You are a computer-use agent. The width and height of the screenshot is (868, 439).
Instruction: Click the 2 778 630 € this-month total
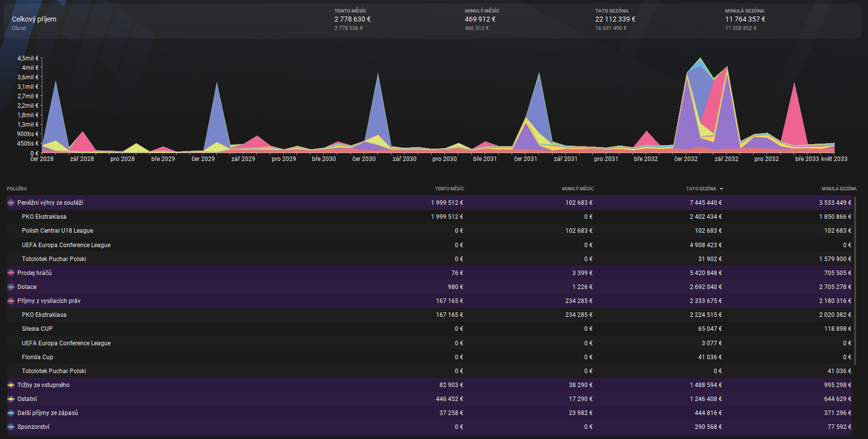point(353,19)
